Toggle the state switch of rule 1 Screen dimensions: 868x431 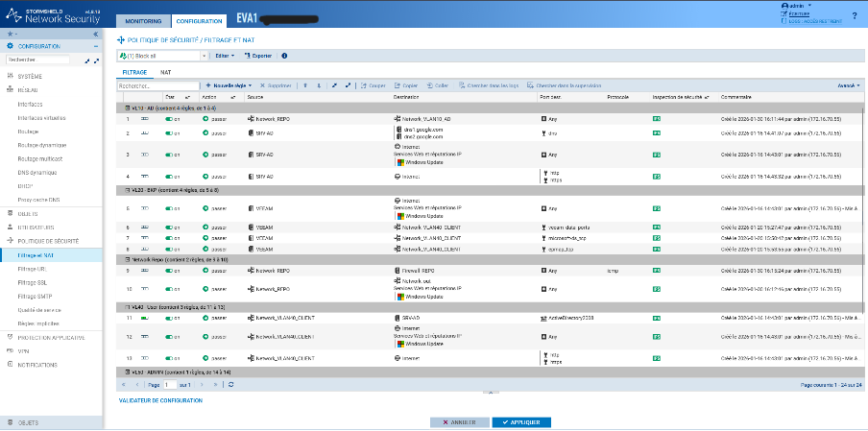coord(169,119)
